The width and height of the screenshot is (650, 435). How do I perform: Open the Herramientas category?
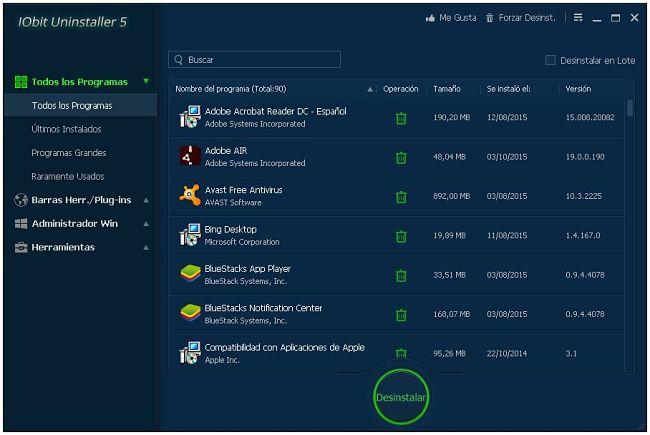tap(63, 248)
